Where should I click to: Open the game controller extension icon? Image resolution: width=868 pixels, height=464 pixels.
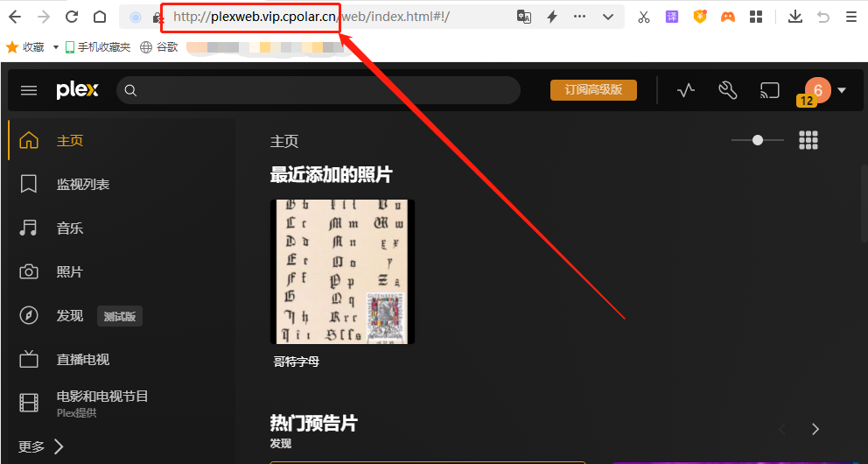(x=727, y=18)
